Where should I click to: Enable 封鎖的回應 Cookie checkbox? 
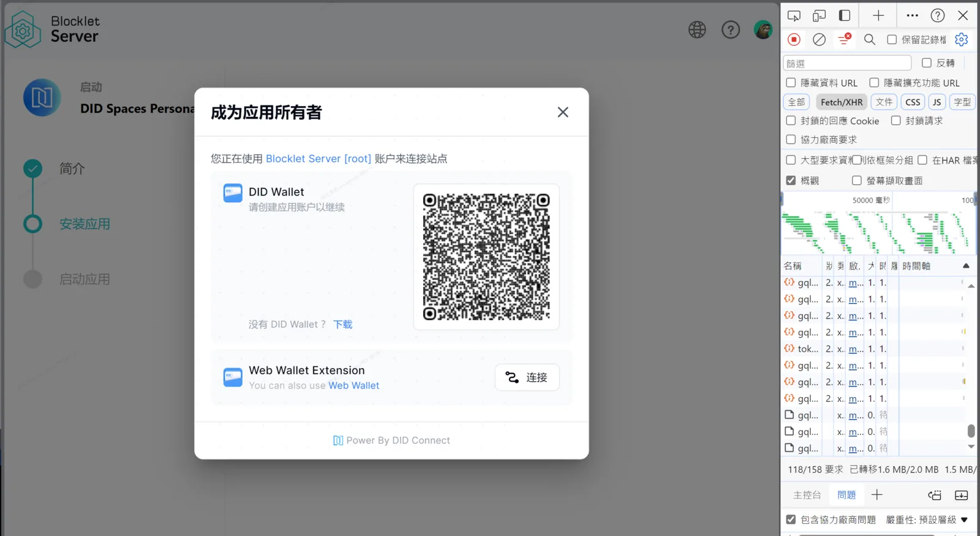coord(791,121)
